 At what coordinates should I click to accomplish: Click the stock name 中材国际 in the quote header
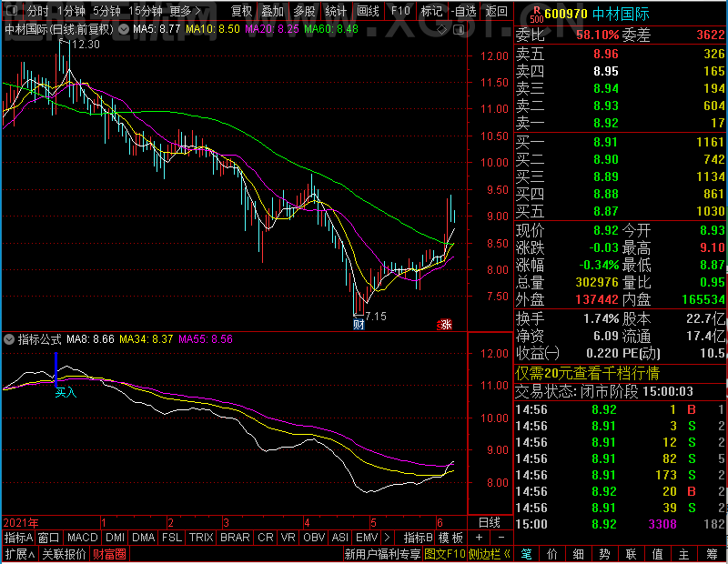click(x=621, y=14)
